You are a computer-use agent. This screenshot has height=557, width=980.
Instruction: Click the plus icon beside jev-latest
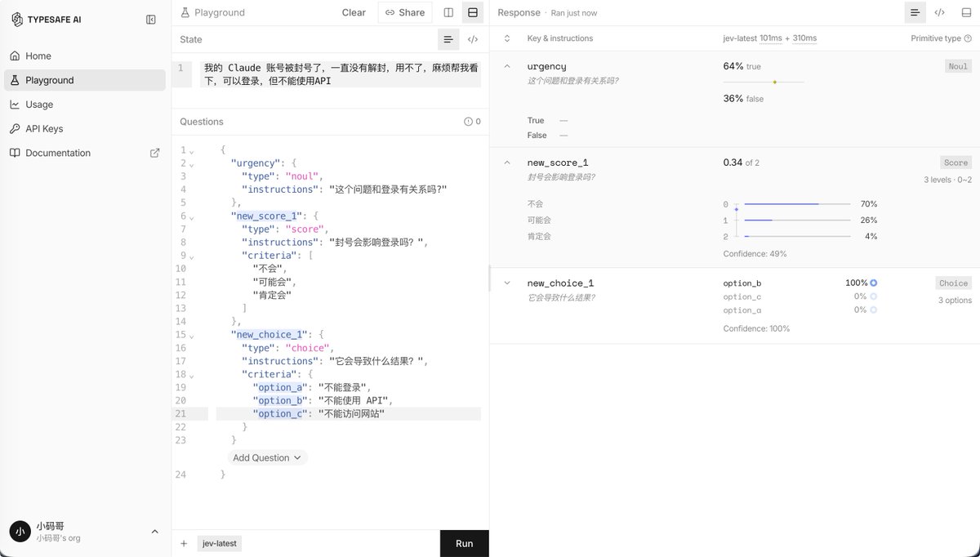click(184, 543)
